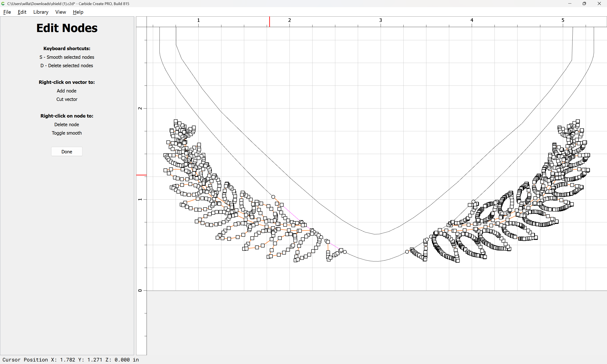The image size is (607, 364).
Task: Click bottom curve of outer shield outline
Action: [376, 261]
